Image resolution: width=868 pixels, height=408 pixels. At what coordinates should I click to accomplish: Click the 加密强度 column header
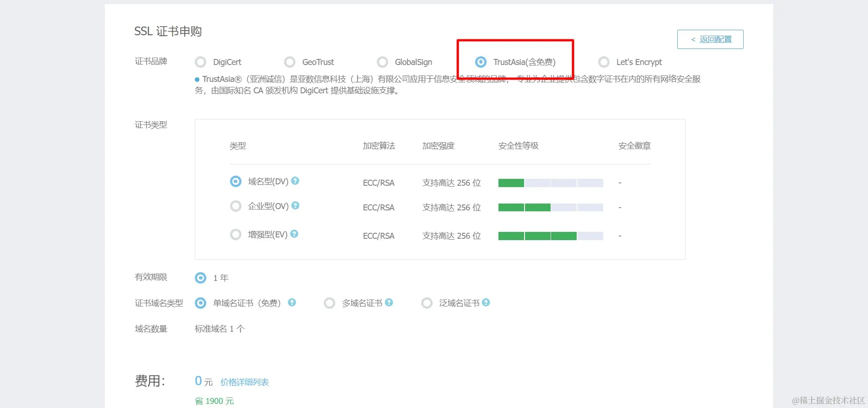439,146
